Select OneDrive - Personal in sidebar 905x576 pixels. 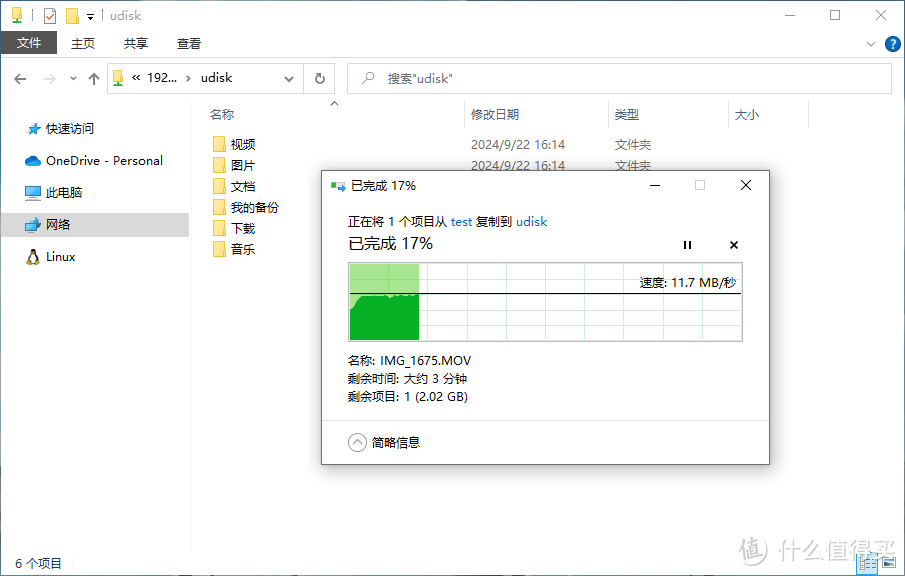point(94,160)
